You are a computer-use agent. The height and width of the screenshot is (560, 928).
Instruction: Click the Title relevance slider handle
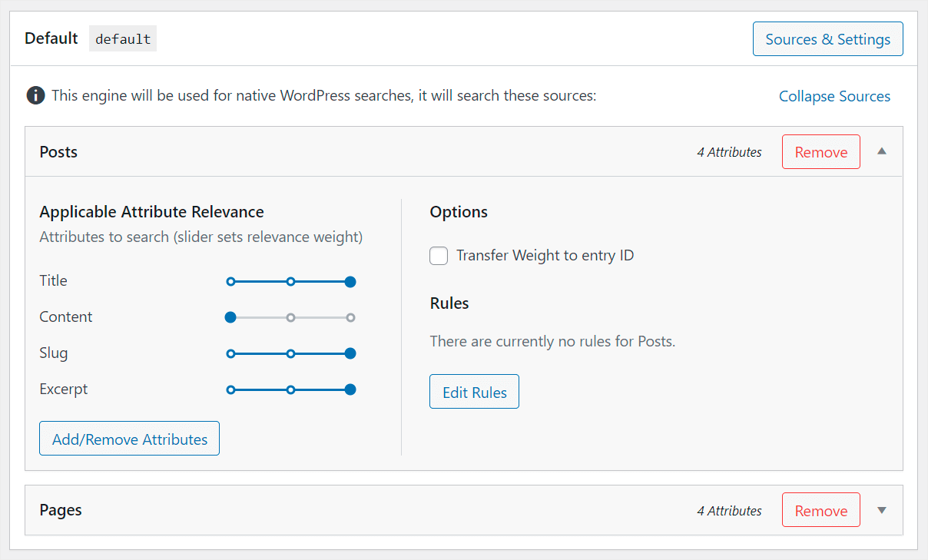[350, 281]
